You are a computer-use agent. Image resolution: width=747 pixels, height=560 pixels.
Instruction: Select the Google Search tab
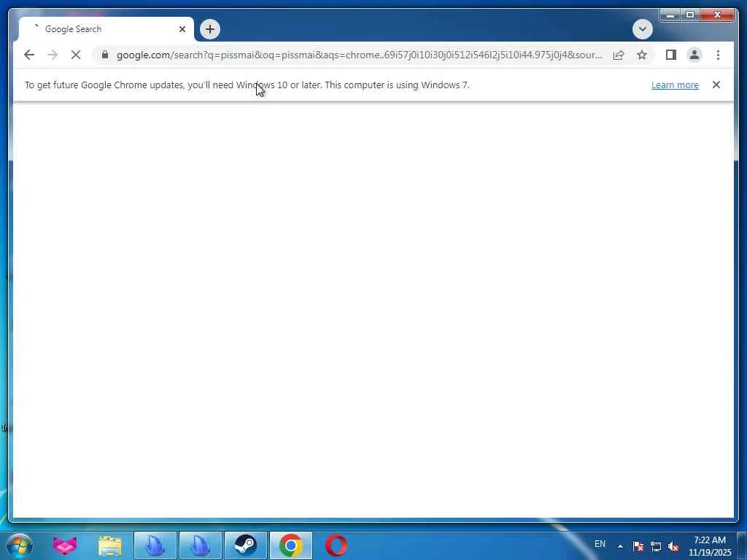pyautogui.click(x=106, y=29)
